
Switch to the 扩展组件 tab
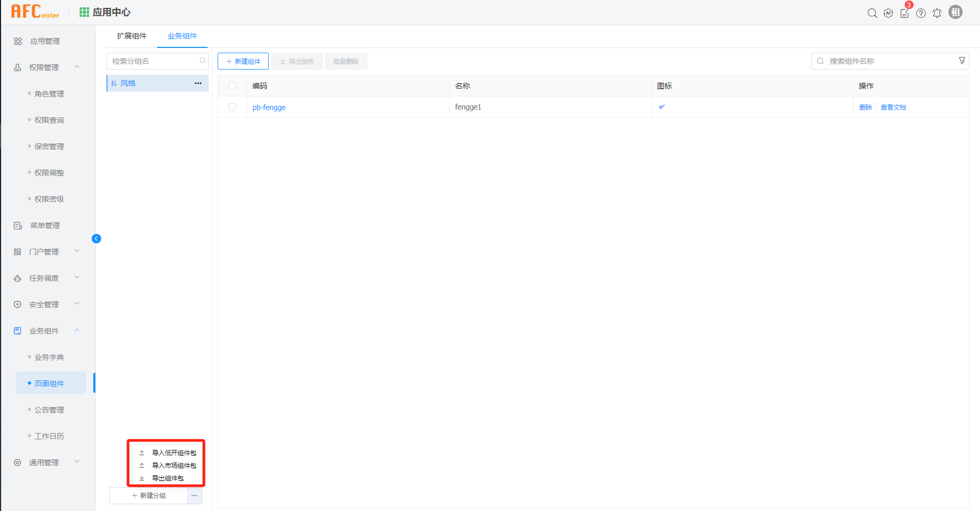132,36
